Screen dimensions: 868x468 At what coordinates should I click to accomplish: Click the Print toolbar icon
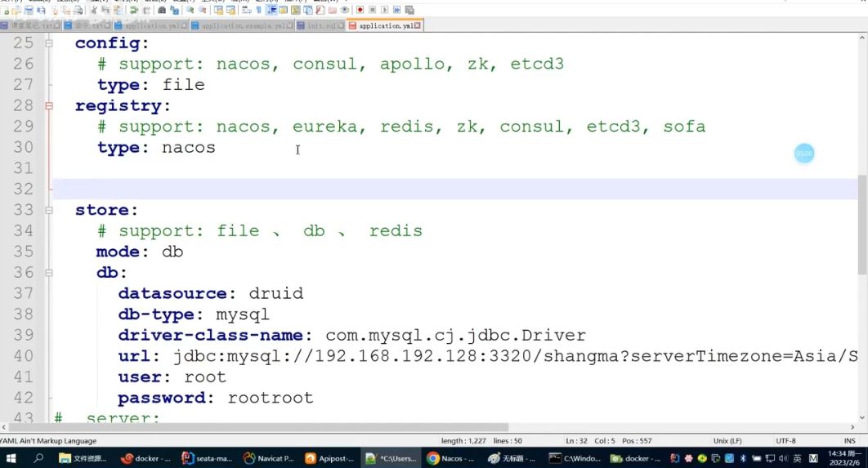coord(78,10)
